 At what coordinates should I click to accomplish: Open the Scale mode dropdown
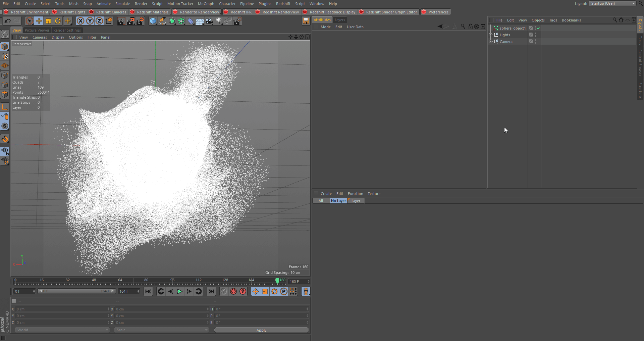tap(161, 330)
